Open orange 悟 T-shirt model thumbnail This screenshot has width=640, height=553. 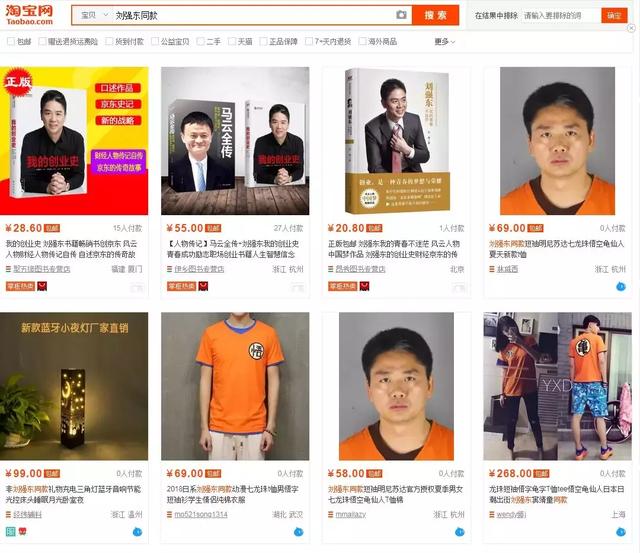[x=235, y=386]
